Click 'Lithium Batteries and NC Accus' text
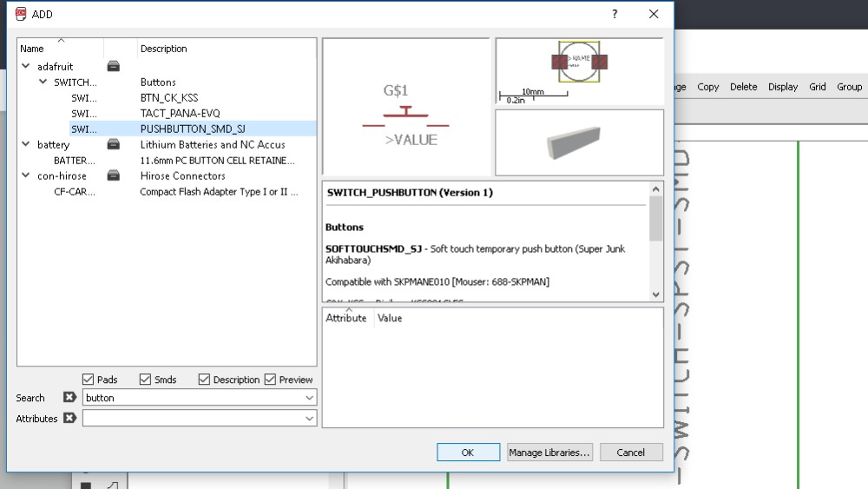The image size is (868, 489). 213,144
